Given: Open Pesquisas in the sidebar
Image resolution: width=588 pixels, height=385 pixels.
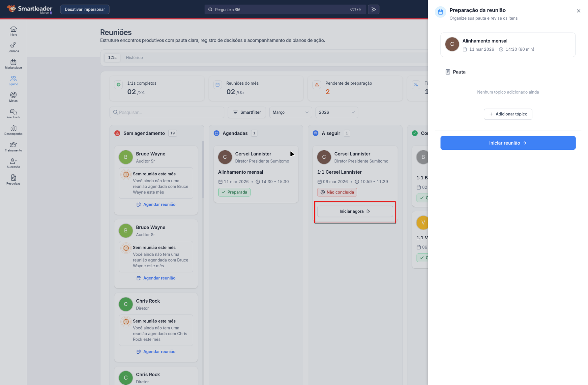Looking at the screenshot, I should (13, 180).
